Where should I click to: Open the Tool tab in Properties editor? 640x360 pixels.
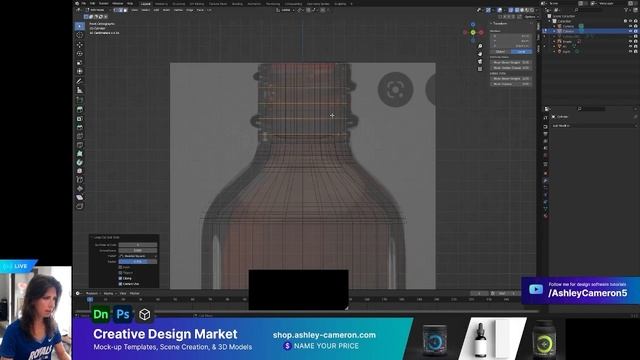pyautogui.click(x=546, y=118)
